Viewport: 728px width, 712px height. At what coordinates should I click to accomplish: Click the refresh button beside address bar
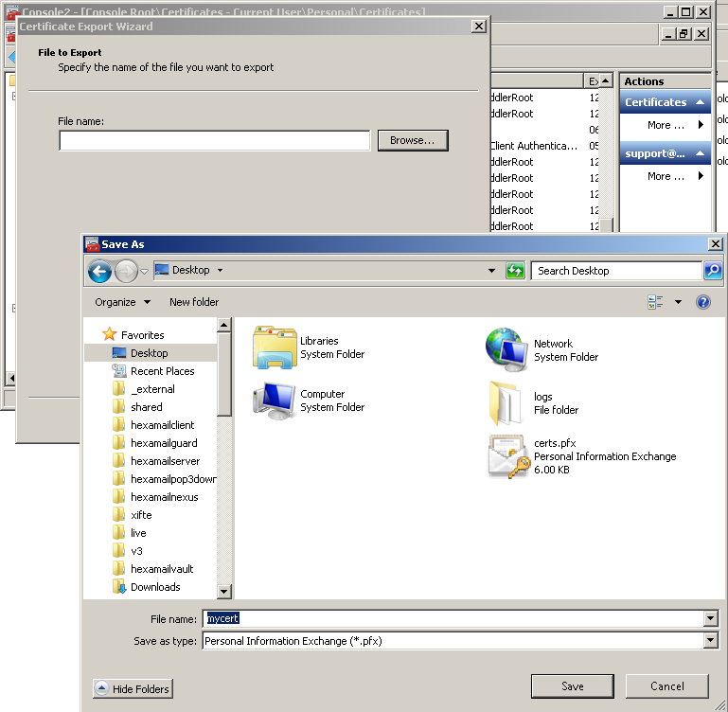click(515, 271)
